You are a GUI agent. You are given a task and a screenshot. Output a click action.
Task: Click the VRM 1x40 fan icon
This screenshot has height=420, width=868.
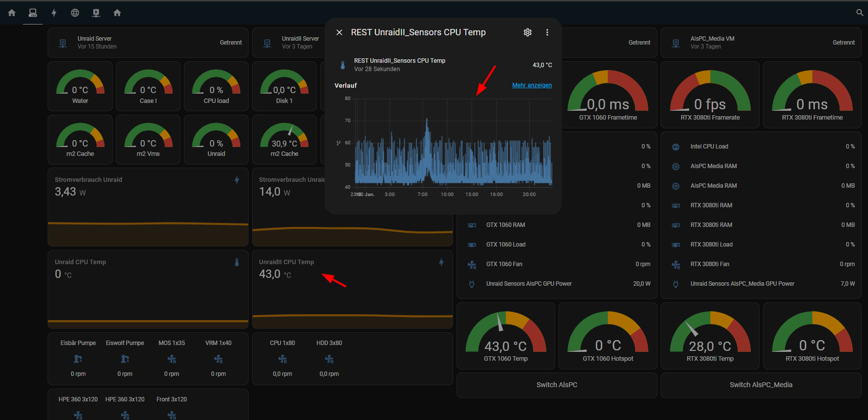click(x=218, y=359)
